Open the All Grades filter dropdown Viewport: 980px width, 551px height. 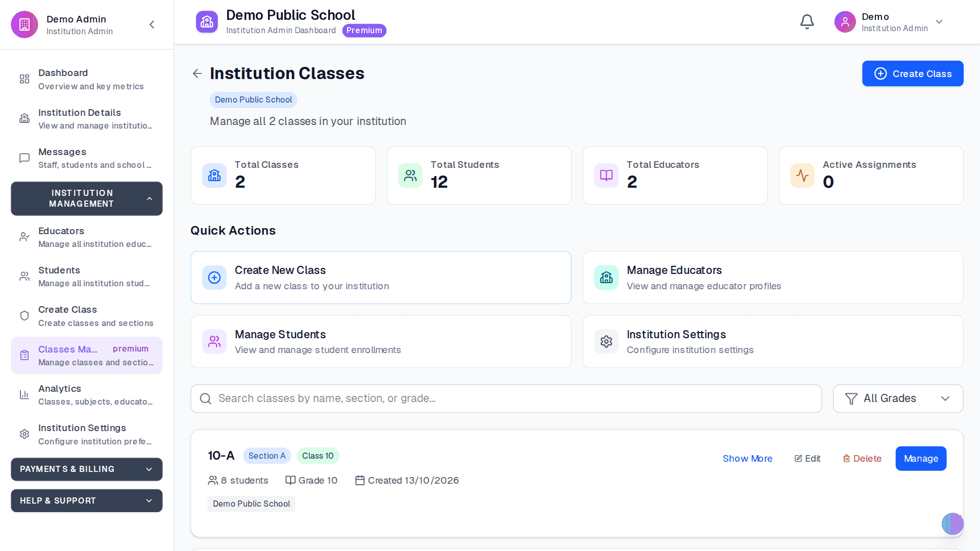tap(898, 398)
